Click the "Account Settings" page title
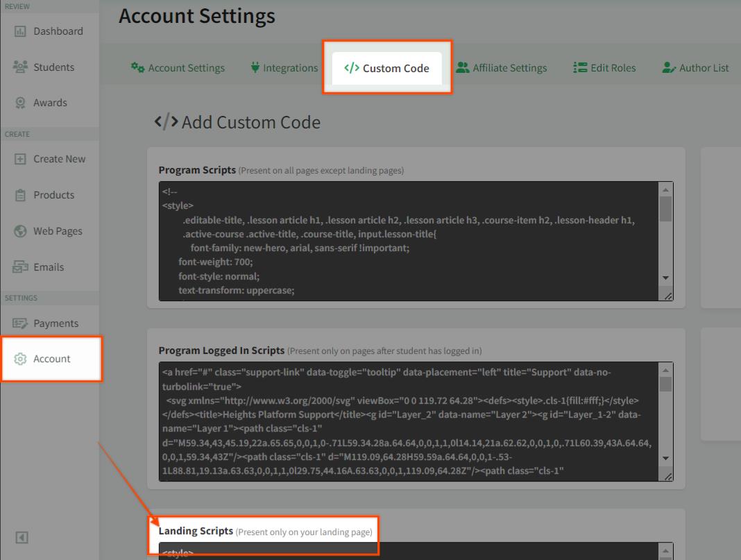This screenshot has width=741, height=560. 197,15
